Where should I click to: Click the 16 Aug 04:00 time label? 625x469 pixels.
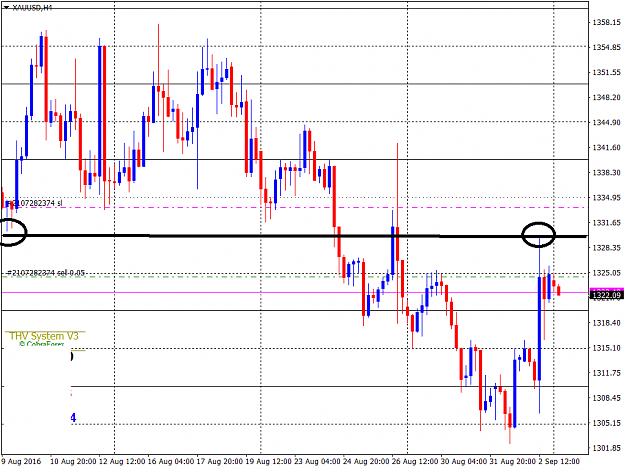[171, 461]
